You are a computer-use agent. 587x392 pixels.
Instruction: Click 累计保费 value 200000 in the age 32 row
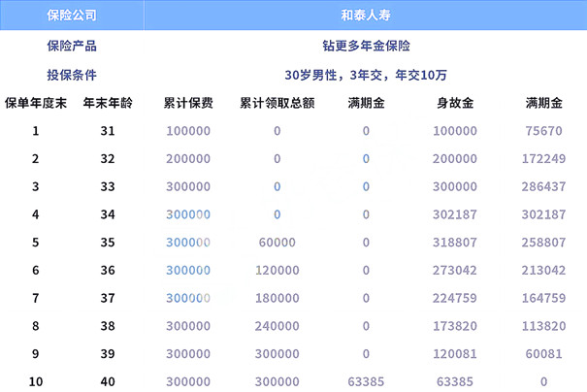tap(188, 159)
